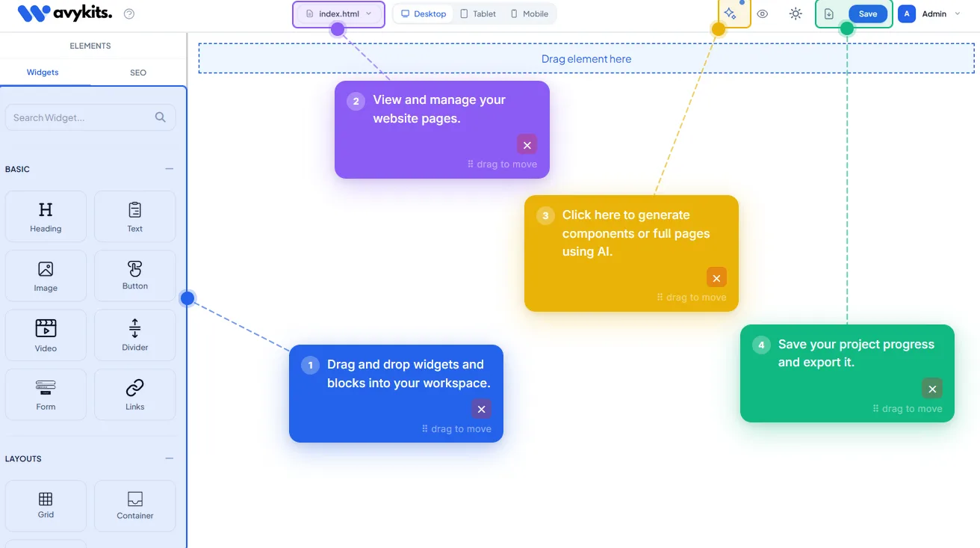The width and height of the screenshot is (980, 548).
Task: Select the Form widget
Action: [x=46, y=395]
